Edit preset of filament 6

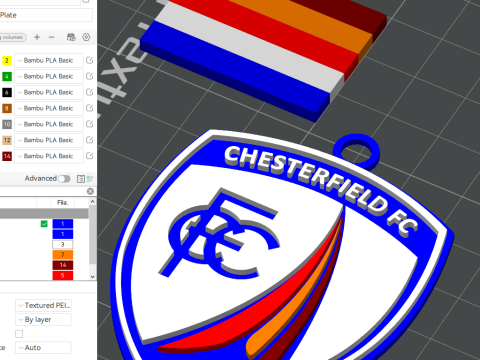point(89,92)
